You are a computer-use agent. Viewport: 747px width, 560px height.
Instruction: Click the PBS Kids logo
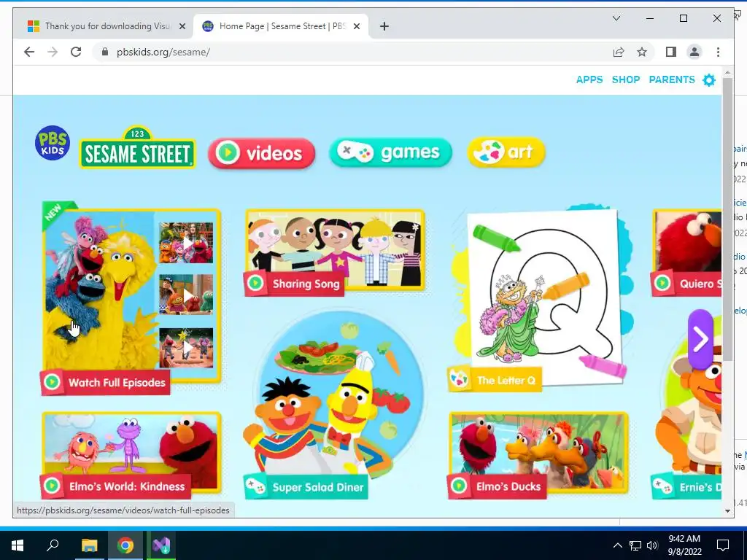53,143
